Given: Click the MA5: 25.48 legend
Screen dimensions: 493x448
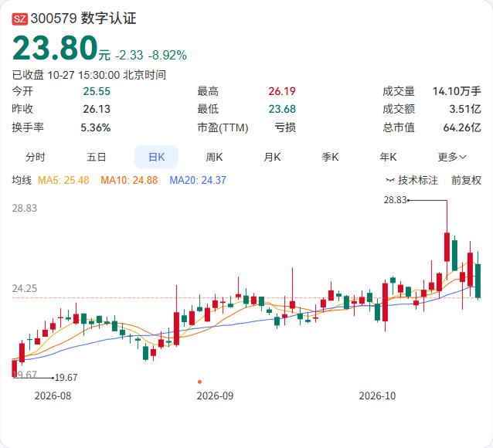Looking at the screenshot, I should point(63,180).
